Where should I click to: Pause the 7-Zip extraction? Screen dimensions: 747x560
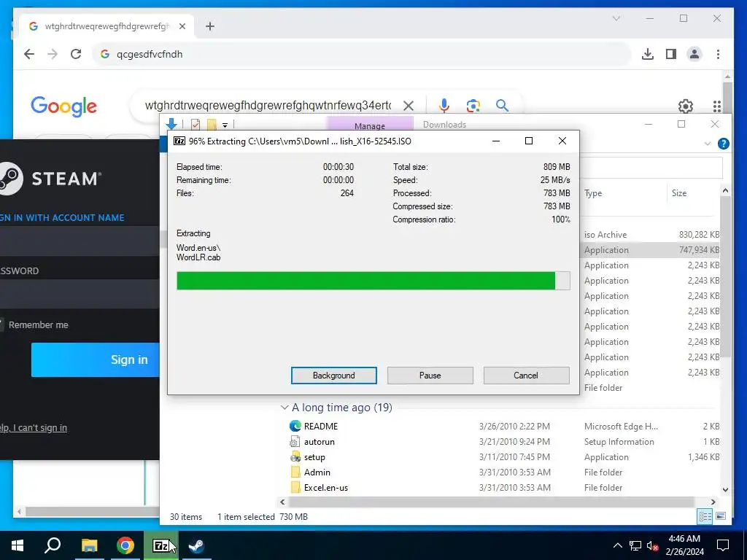click(x=430, y=376)
